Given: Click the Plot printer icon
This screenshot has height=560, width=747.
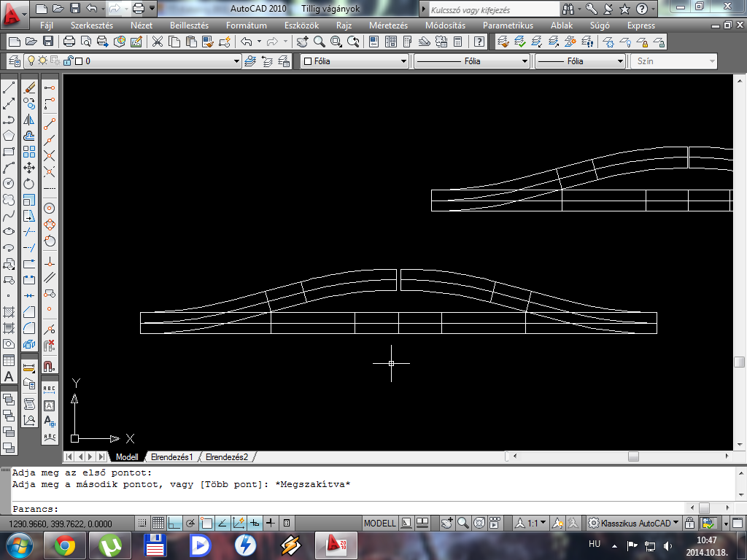Looking at the screenshot, I should (69, 42).
